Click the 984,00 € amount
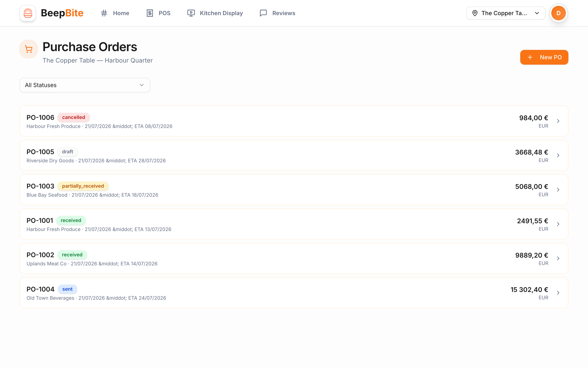588x368 pixels. [533, 118]
